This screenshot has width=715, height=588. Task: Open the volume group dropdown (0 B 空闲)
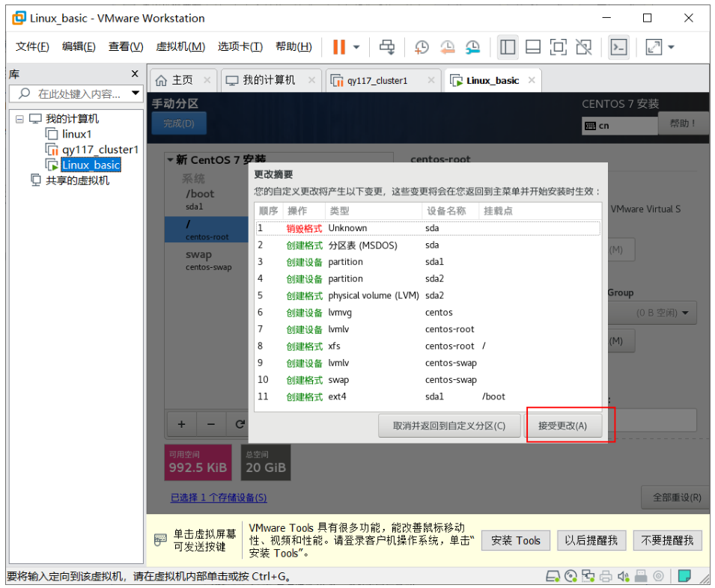652,313
